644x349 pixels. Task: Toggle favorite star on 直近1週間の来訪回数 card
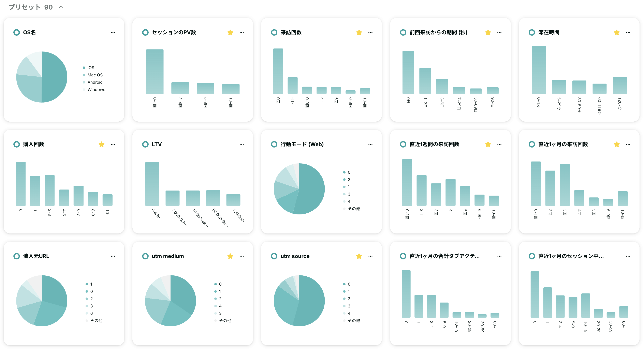[x=488, y=144]
